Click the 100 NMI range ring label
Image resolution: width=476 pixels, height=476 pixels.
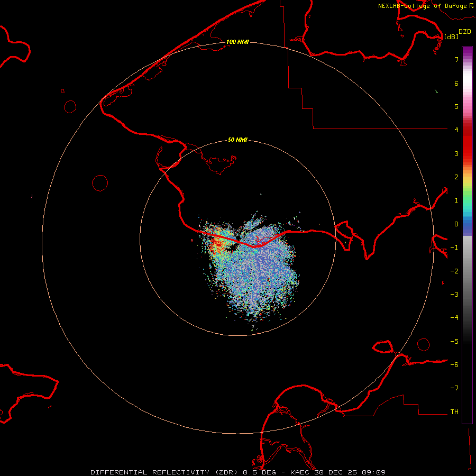tap(237, 42)
